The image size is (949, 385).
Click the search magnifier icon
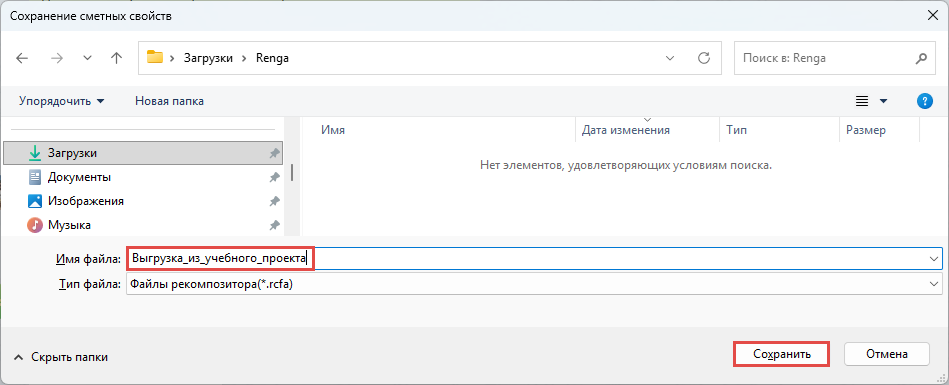point(921,59)
